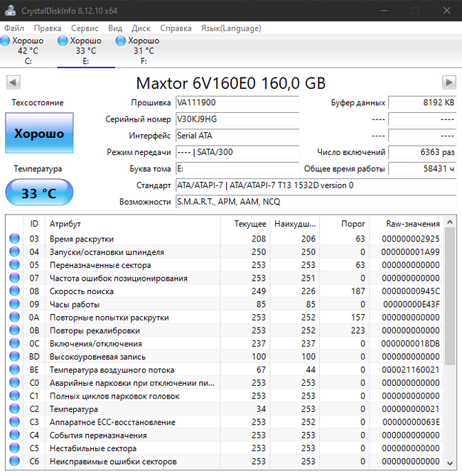This screenshot has height=476, width=462.
Task: Click status orb for attribute C2 temperature
Action: pyautogui.click(x=14, y=409)
